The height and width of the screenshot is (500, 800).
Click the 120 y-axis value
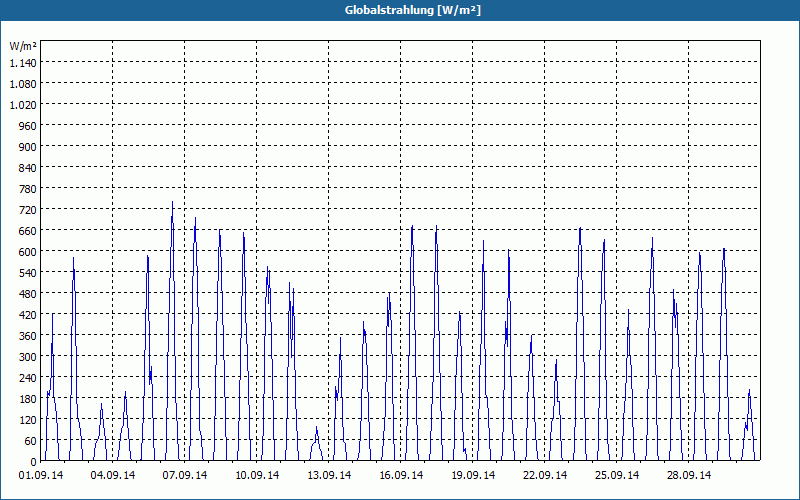tap(29, 419)
